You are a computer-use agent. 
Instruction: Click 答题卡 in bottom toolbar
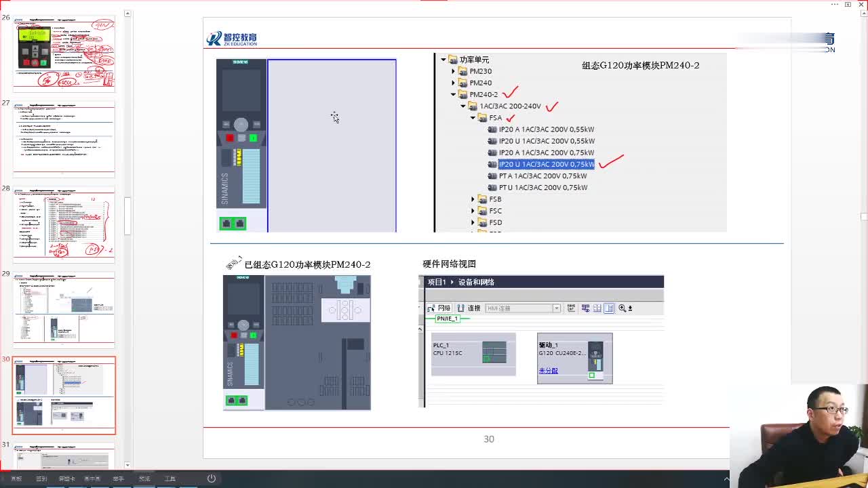(x=67, y=479)
